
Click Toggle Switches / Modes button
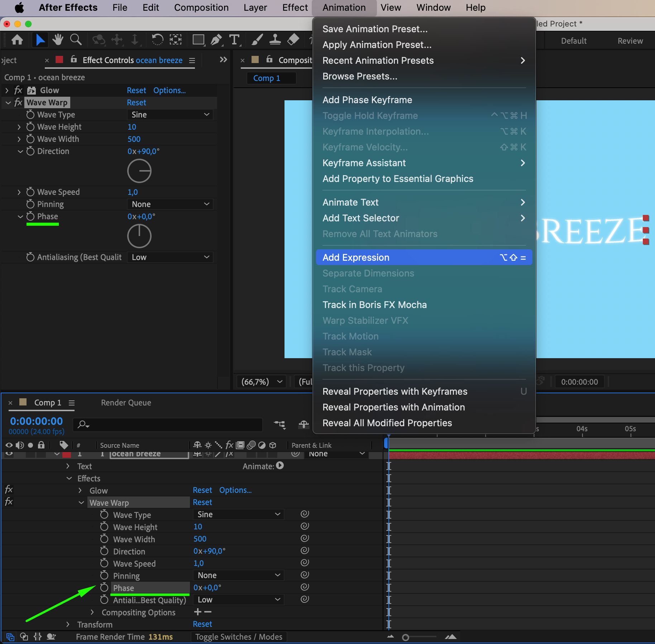(239, 637)
